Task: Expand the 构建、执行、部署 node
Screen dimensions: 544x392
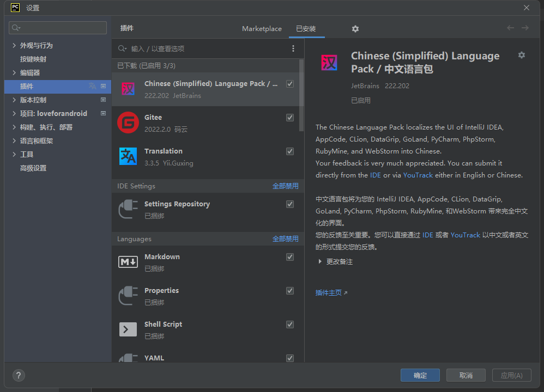Action: (14, 127)
